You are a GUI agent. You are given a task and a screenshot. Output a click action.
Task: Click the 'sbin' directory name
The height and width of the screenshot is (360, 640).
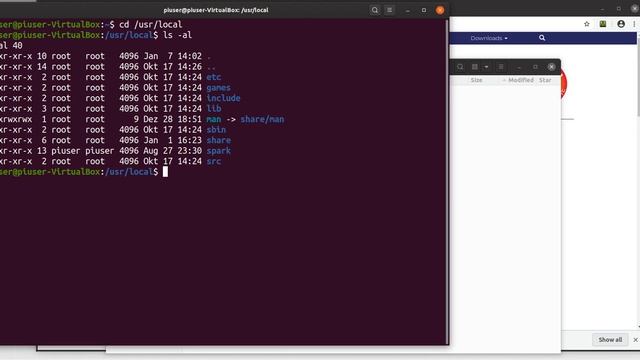pos(216,130)
